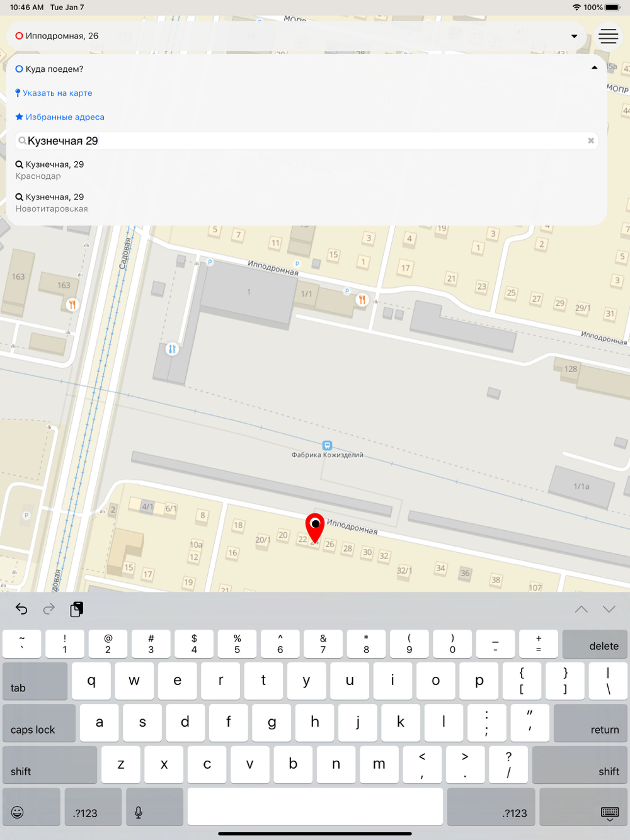The width and height of the screenshot is (630, 840).
Task: Tap the red location pin marker
Action: [315, 528]
